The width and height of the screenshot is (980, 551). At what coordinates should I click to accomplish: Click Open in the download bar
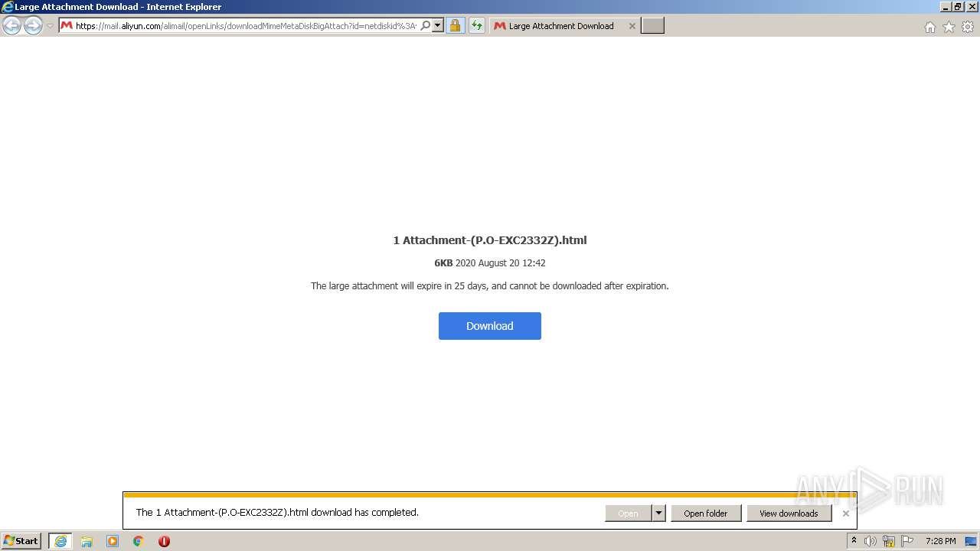tap(628, 514)
